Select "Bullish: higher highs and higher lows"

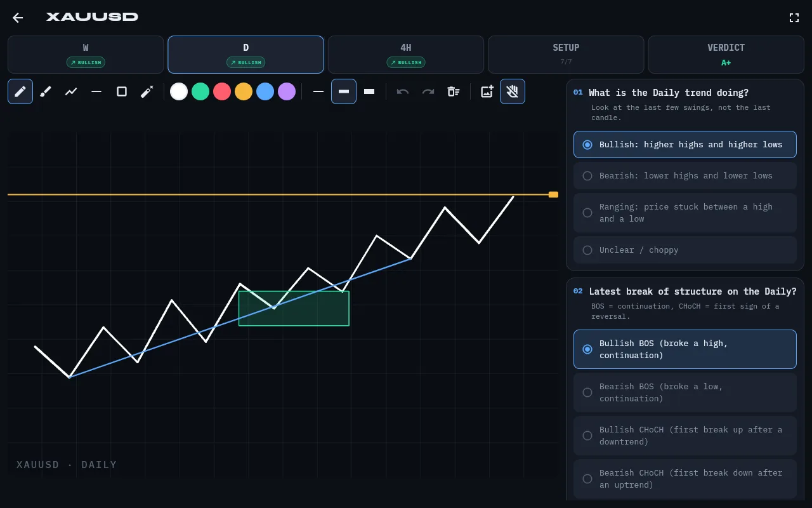tap(685, 145)
